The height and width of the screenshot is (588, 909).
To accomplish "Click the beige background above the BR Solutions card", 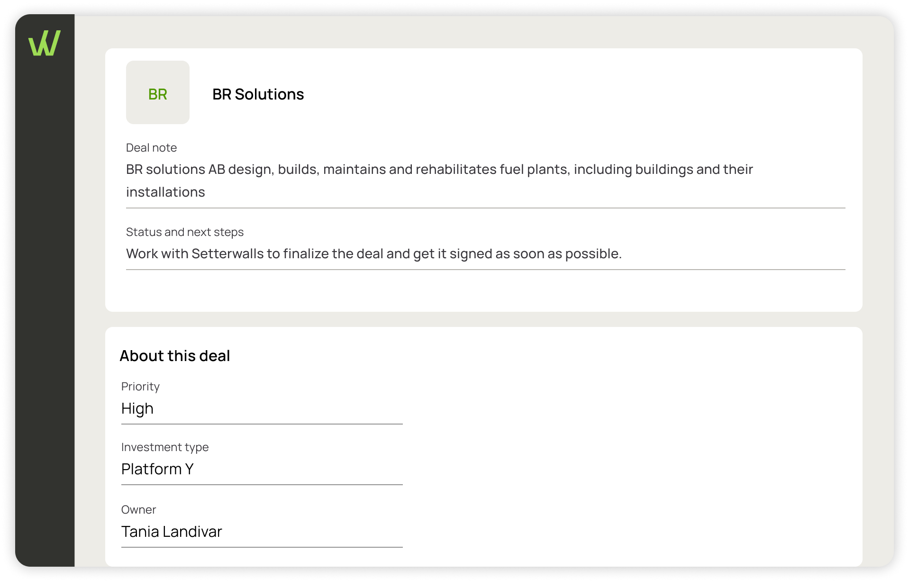I will [483, 32].
